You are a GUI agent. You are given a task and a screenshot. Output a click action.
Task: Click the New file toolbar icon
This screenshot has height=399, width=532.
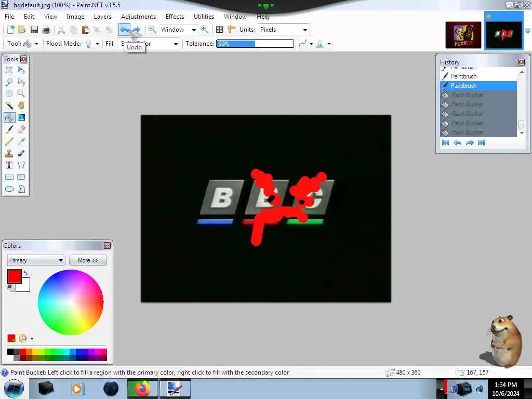10,30
